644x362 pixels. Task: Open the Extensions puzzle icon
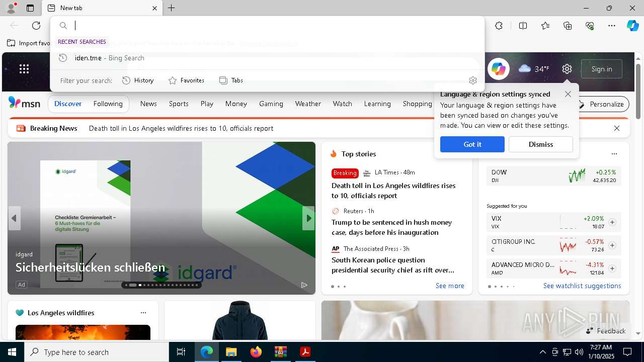[x=499, y=26]
